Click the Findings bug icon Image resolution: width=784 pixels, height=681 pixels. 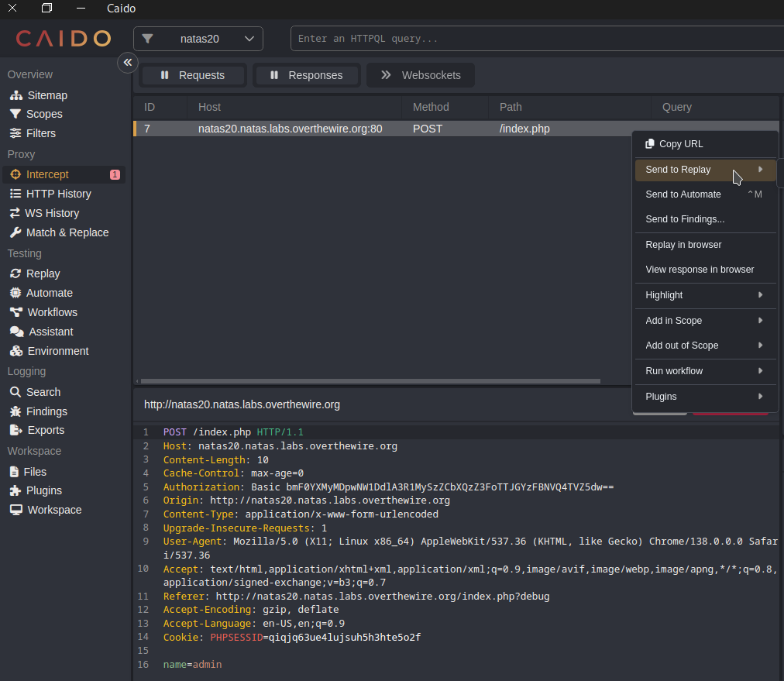tap(15, 411)
